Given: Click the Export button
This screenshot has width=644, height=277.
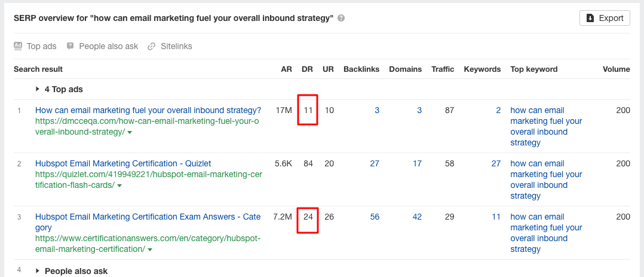Looking at the screenshot, I should 605,18.
